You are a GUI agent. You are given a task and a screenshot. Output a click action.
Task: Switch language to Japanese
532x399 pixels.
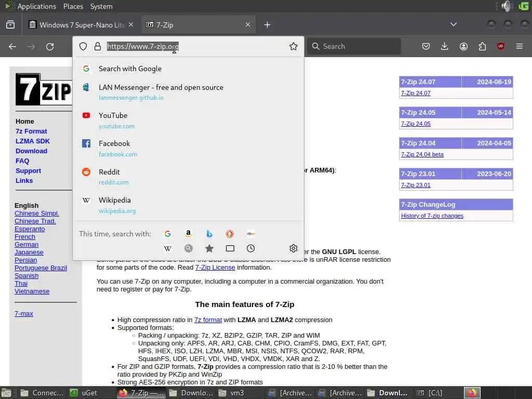(x=29, y=252)
